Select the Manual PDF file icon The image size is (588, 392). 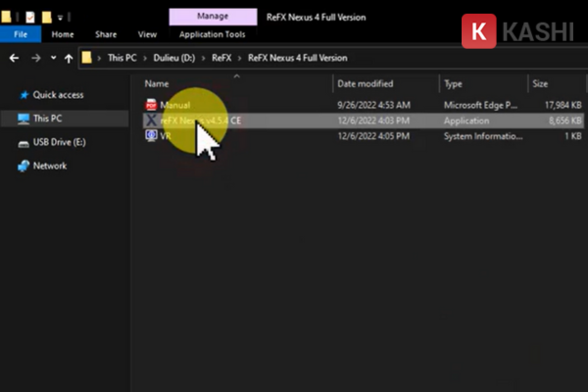[x=151, y=105]
